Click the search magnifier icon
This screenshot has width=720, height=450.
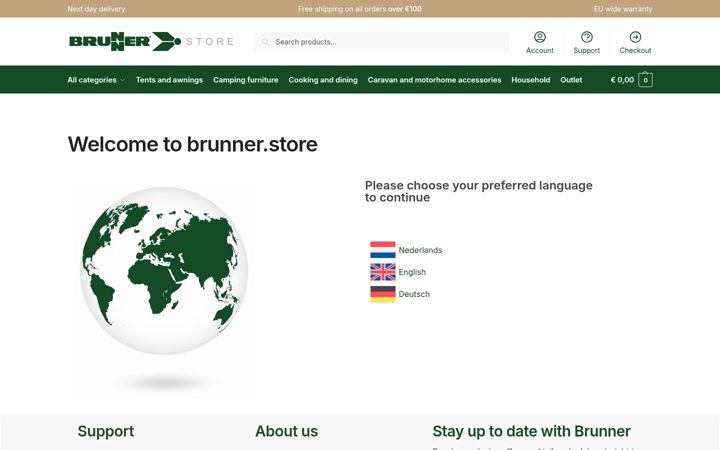coord(265,42)
